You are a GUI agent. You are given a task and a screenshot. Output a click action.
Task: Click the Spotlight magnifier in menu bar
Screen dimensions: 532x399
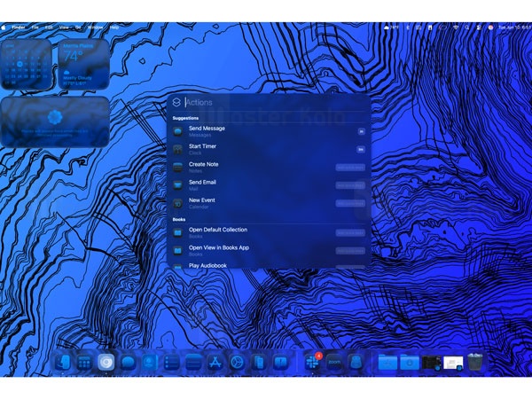point(467,27)
